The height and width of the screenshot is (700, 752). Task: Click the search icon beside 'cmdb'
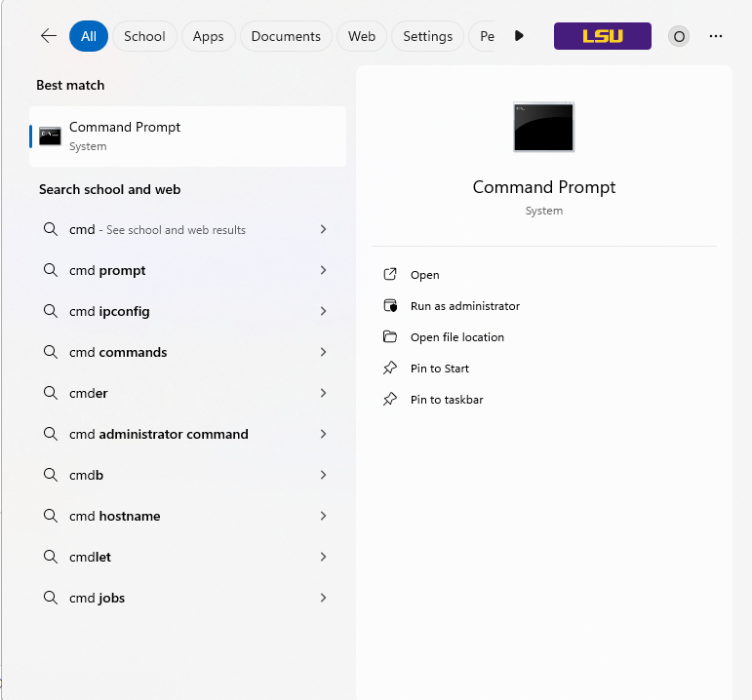tap(51, 475)
